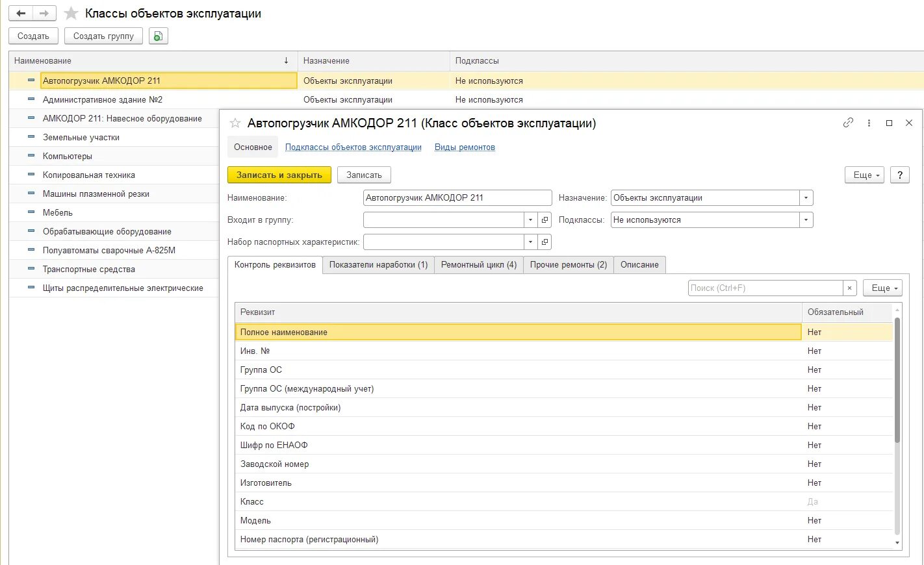Expand the Входит в группу dropdown
The width and height of the screenshot is (924, 565).
point(531,220)
